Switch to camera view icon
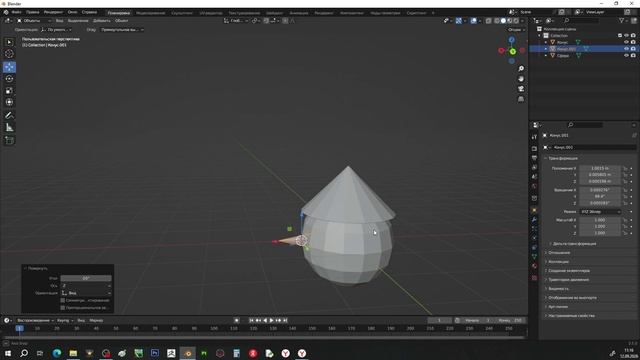This screenshot has width=640, height=360. tap(521, 89)
